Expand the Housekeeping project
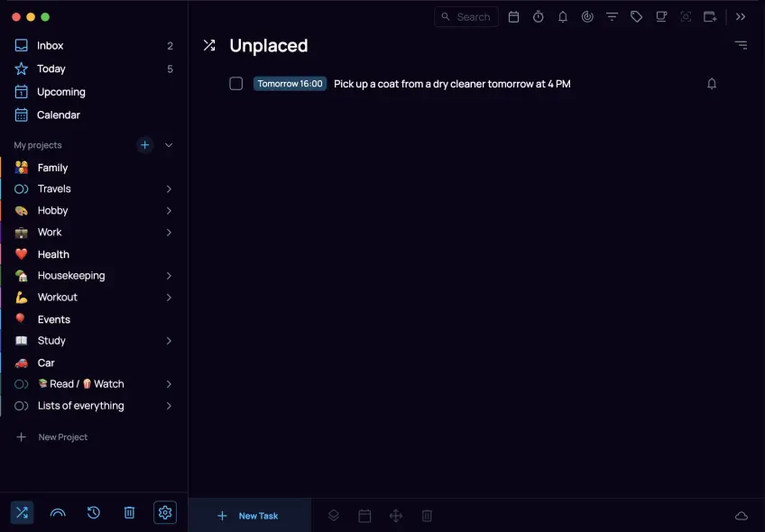 click(169, 276)
